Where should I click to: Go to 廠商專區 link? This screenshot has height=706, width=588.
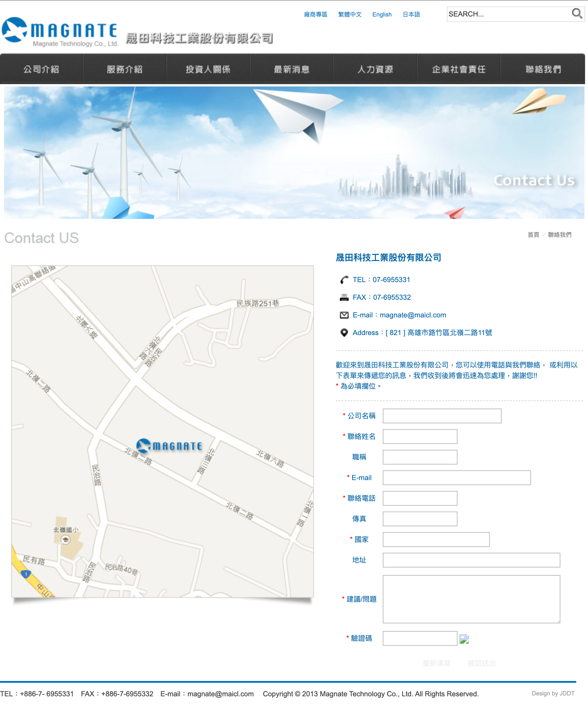(315, 14)
